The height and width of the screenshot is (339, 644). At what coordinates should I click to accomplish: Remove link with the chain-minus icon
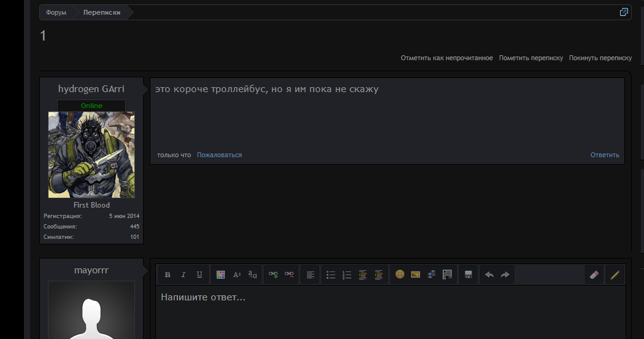289,275
